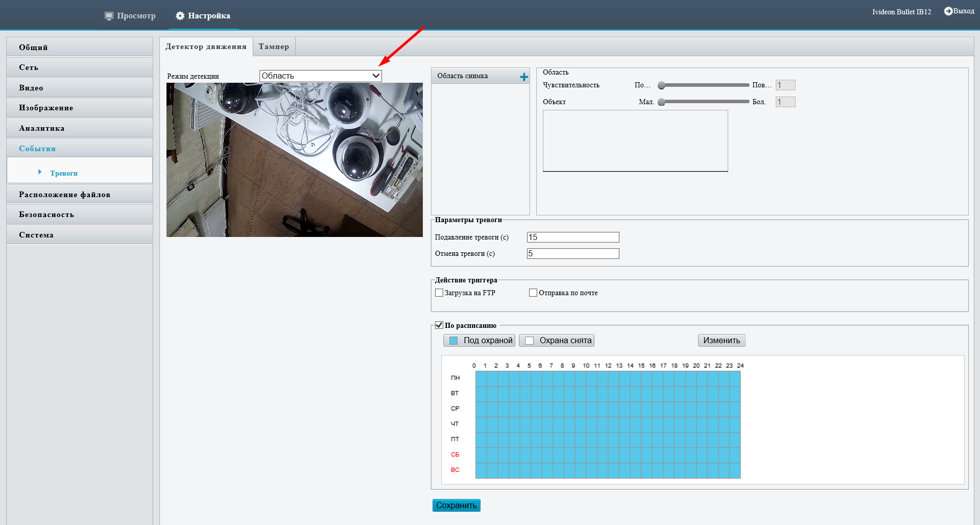Open the Видео menu section

(80, 88)
